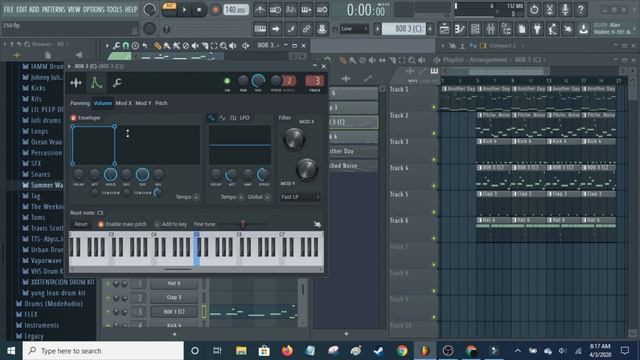
Task: Open the Playlist view icon
Action: pos(444,29)
